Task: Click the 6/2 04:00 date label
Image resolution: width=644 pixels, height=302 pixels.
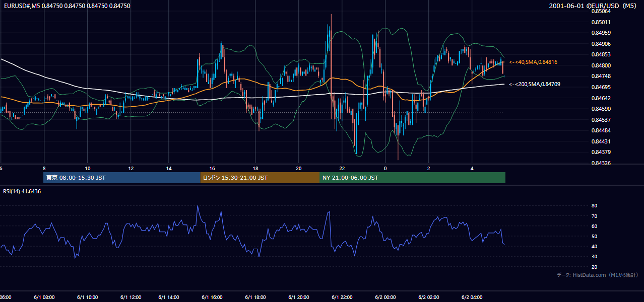Action: [472, 297]
